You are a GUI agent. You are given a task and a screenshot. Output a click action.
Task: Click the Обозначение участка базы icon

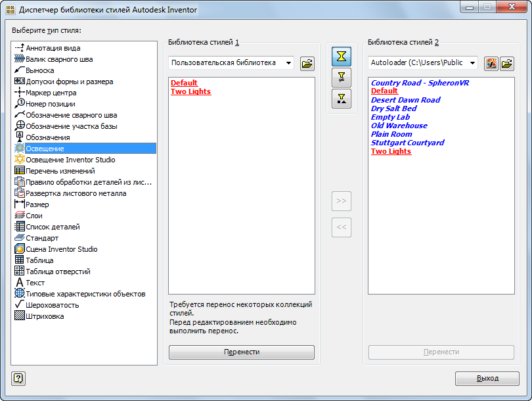click(20, 126)
